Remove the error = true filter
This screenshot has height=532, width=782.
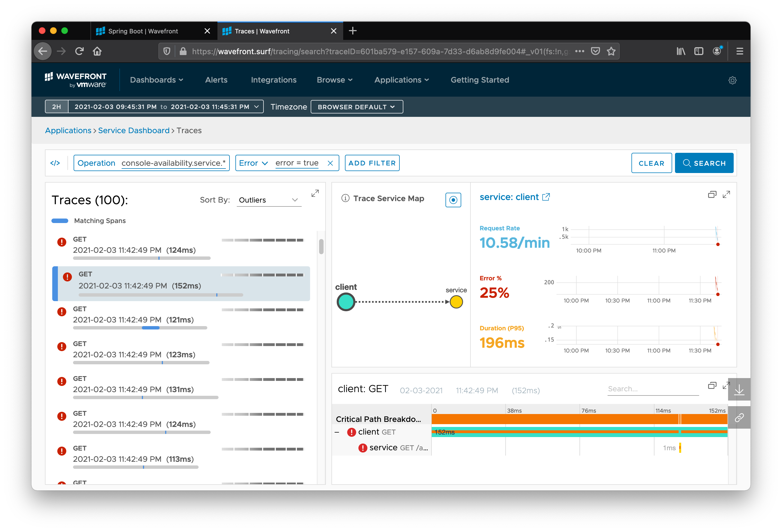tap(330, 163)
